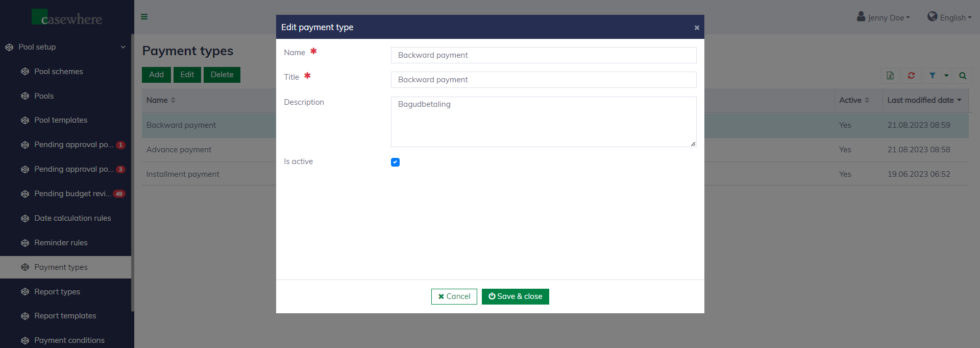The width and height of the screenshot is (980, 348).
Task: Click the globe language icon
Action: coord(932,17)
